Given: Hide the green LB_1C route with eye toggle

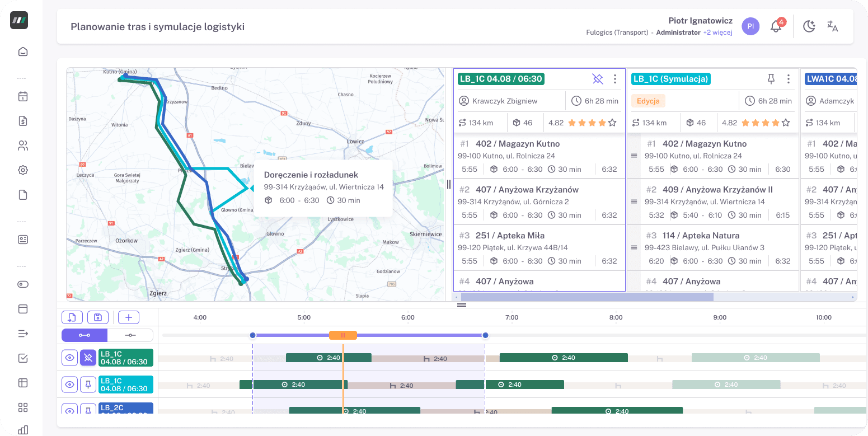Looking at the screenshot, I should pyautogui.click(x=69, y=358).
